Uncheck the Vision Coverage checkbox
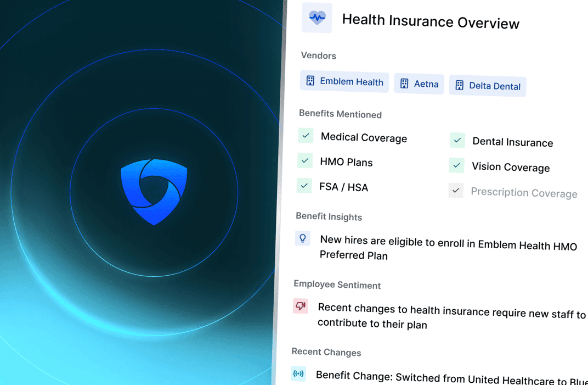Viewport: 588px width, 385px height. pos(456,165)
